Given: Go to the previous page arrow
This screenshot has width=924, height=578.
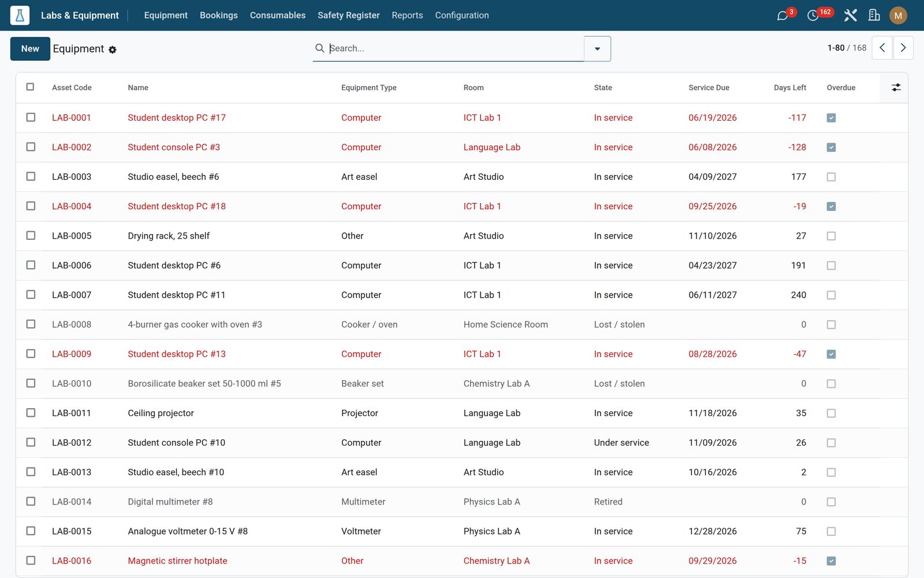Looking at the screenshot, I should [x=882, y=48].
